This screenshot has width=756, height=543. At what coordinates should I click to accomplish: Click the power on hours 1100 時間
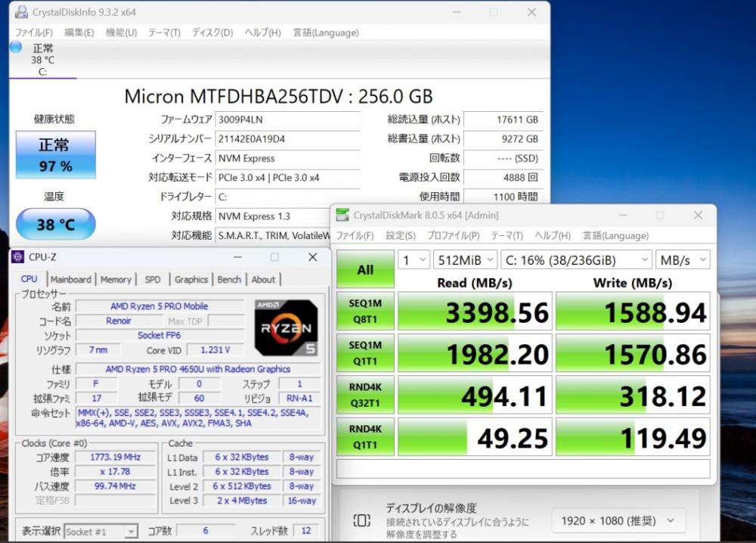503,197
